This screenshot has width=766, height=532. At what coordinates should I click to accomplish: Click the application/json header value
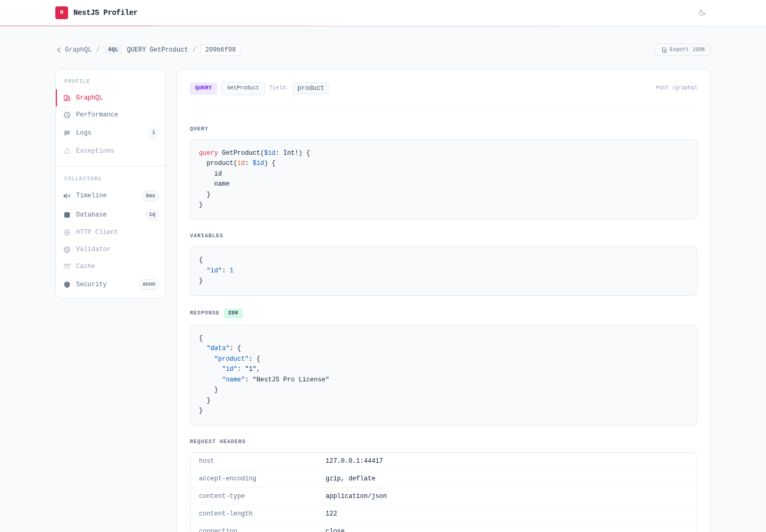tap(356, 496)
